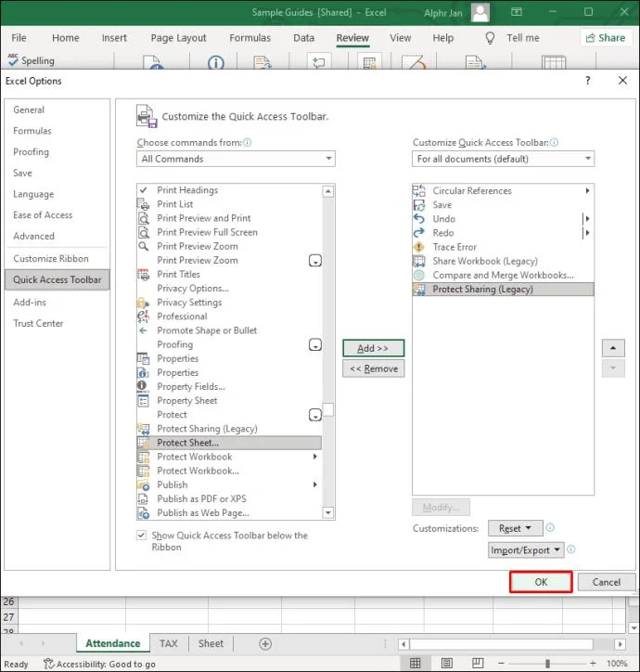Select Privacy Options... command in list

pyautogui.click(x=229, y=289)
